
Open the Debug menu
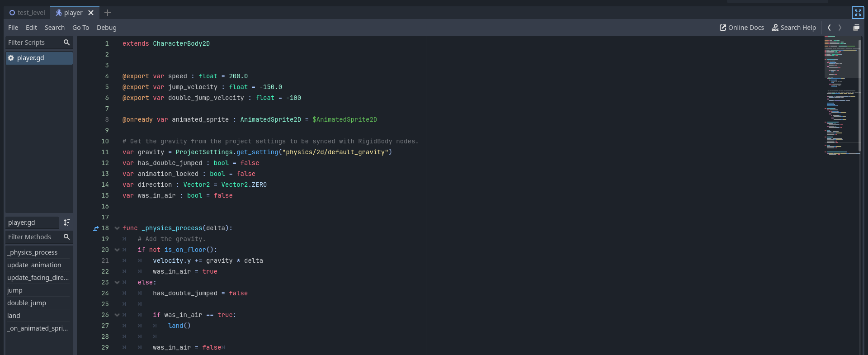(x=107, y=28)
